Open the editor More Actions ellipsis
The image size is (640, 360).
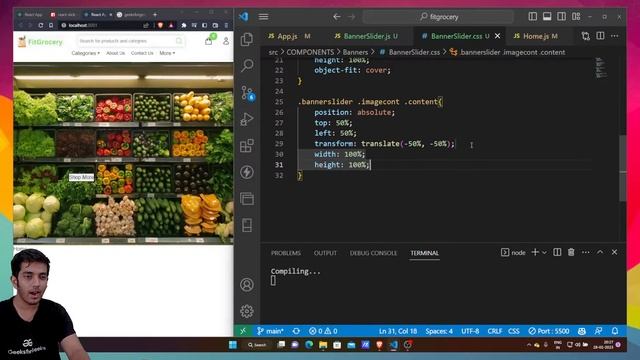click(x=615, y=36)
